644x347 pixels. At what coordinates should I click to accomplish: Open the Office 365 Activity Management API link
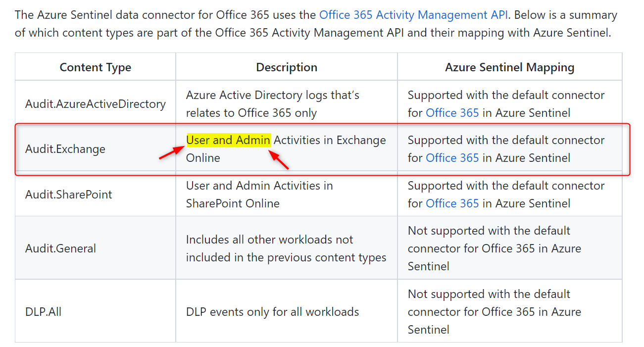coord(414,14)
